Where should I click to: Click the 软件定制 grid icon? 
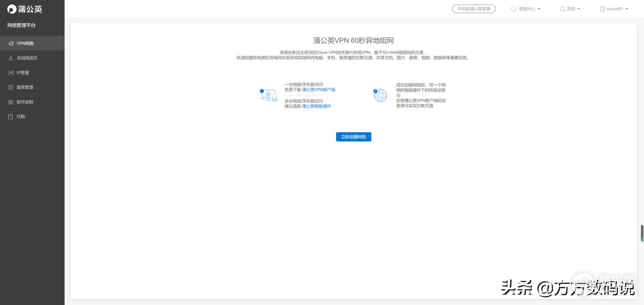point(11,102)
